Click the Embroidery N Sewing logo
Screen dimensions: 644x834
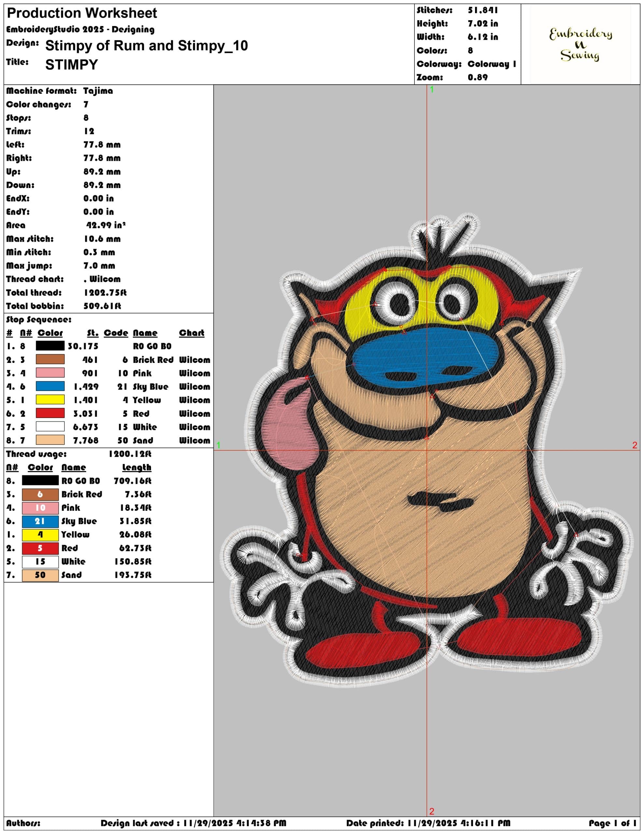(x=580, y=44)
